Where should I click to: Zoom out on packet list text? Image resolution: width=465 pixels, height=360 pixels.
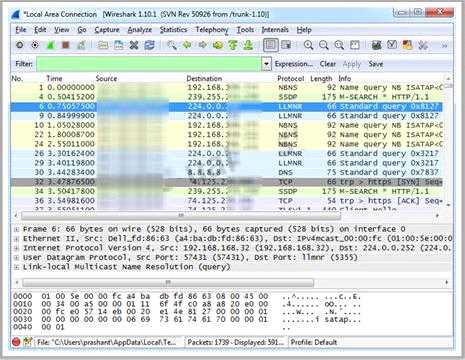coord(324,45)
